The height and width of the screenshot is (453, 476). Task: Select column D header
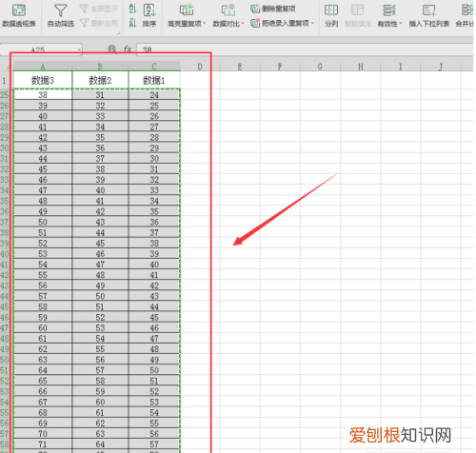200,67
